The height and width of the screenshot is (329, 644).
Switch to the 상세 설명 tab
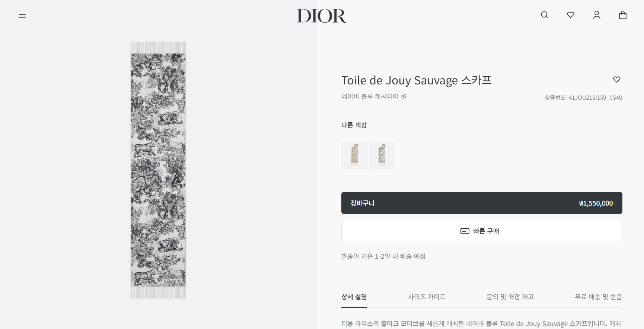pos(354,297)
